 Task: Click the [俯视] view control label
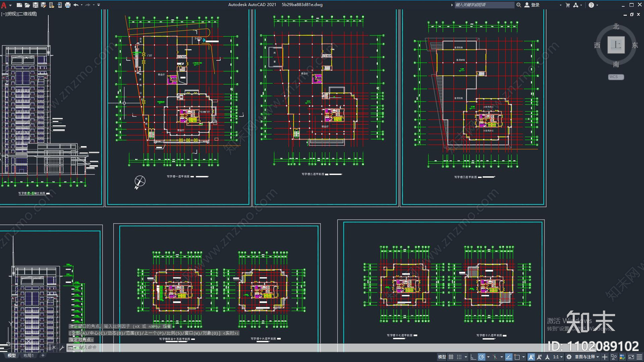tap(12, 14)
